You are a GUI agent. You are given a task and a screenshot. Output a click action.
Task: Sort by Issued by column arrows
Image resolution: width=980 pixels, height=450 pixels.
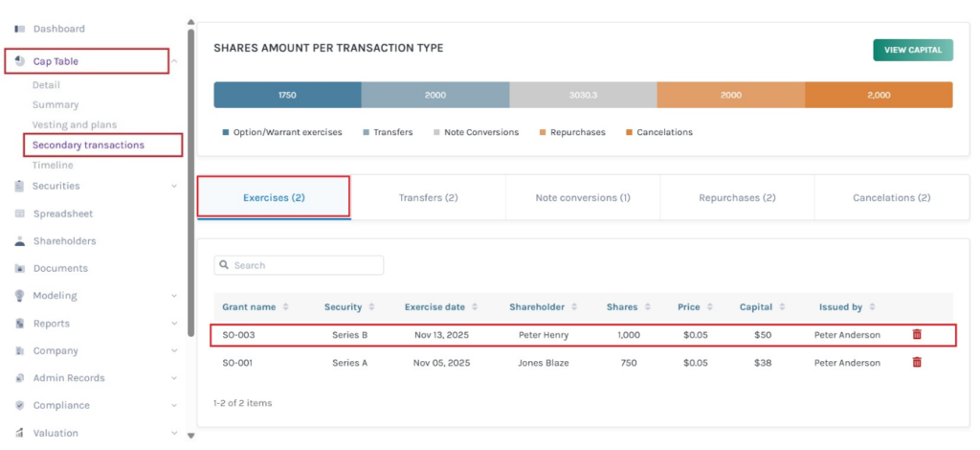pos(872,307)
